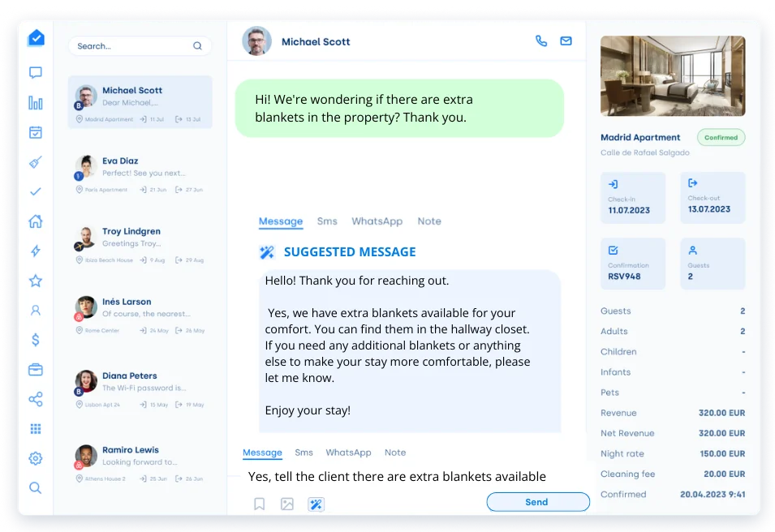Open the bar chart analytics icon
This screenshot has width=775, height=532.
pos(36,103)
